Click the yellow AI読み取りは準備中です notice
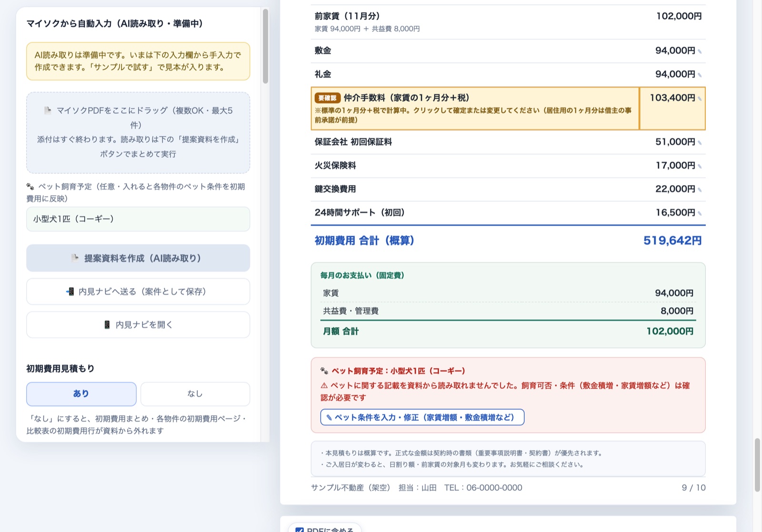 138,61
